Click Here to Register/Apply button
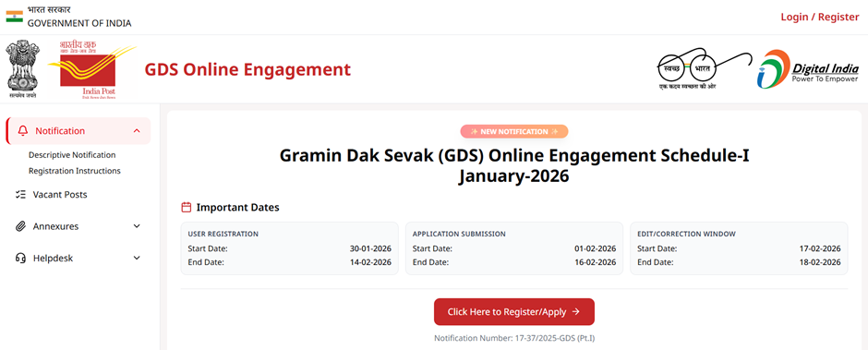 (x=513, y=312)
